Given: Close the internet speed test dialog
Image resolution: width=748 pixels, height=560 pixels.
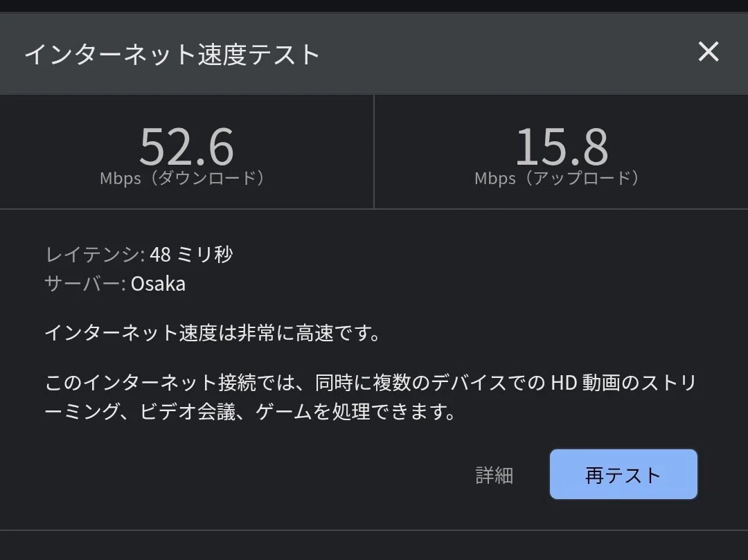Looking at the screenshot, I should tap(709, 51).
